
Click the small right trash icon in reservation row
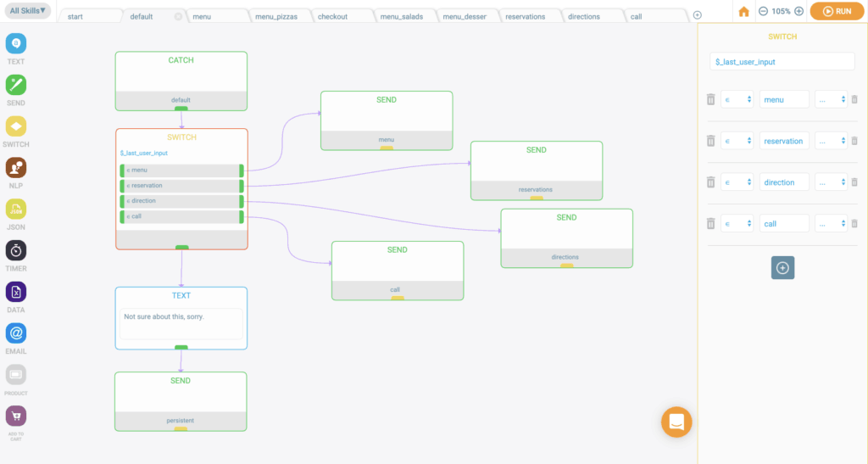(854, 141)
